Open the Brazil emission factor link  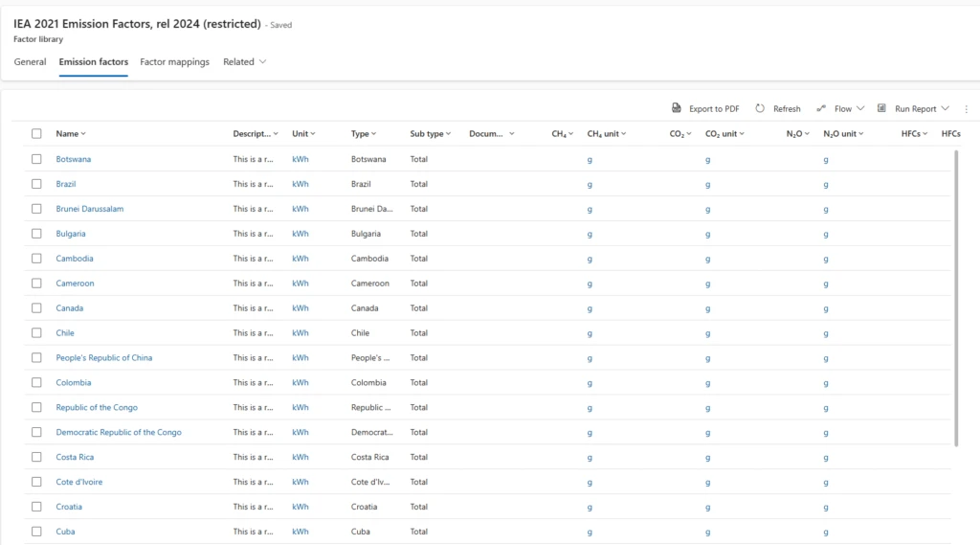(x=66, y=184)
